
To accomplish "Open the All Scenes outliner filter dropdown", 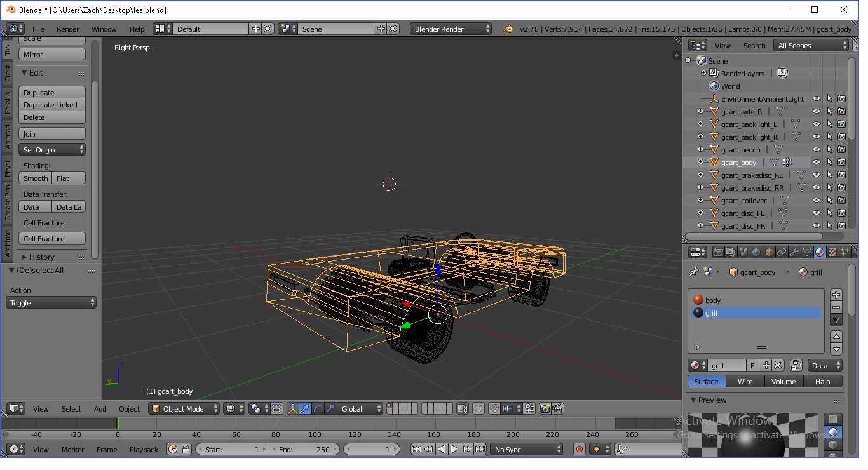I will [811, 46].
